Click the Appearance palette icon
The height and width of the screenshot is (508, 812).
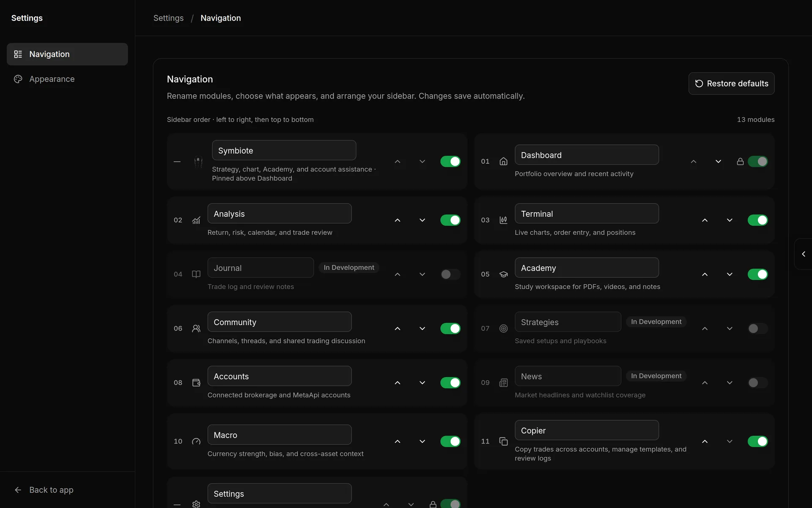pos(18,79)
